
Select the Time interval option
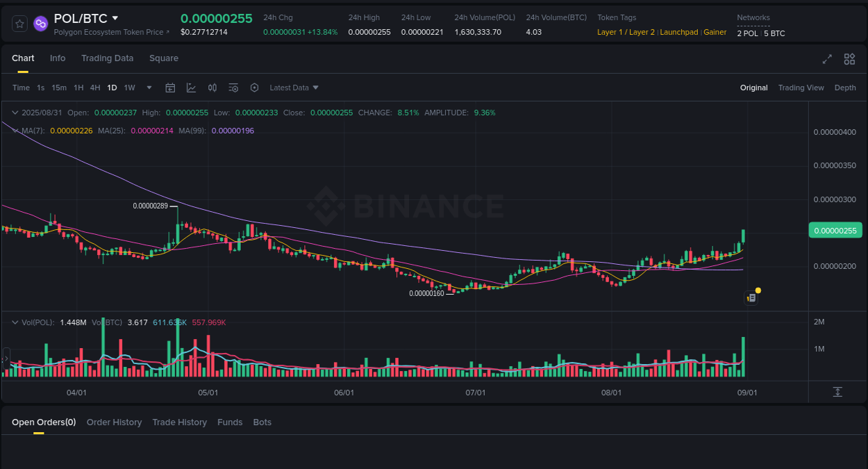point(21,88)
